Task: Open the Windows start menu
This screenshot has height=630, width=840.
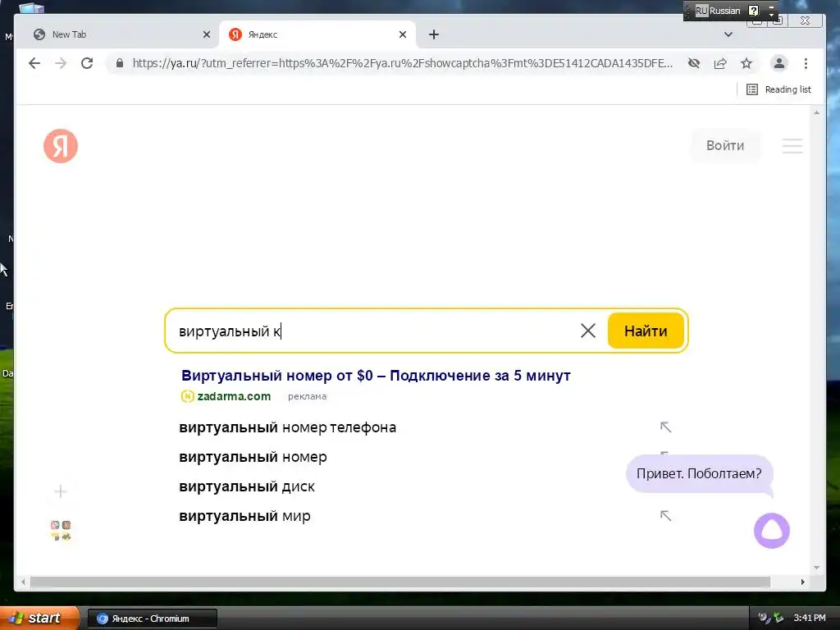Action: (39, 619)
